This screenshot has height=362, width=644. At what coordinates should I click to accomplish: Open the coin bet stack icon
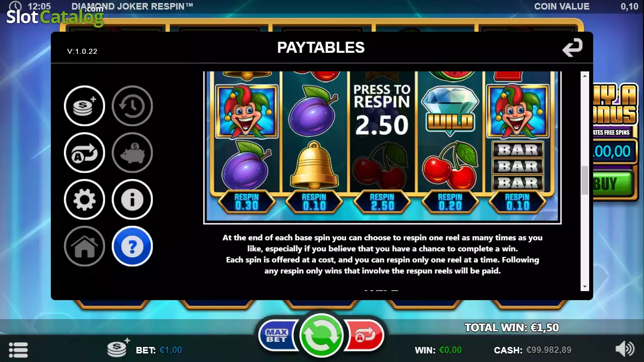click(85, 106)
